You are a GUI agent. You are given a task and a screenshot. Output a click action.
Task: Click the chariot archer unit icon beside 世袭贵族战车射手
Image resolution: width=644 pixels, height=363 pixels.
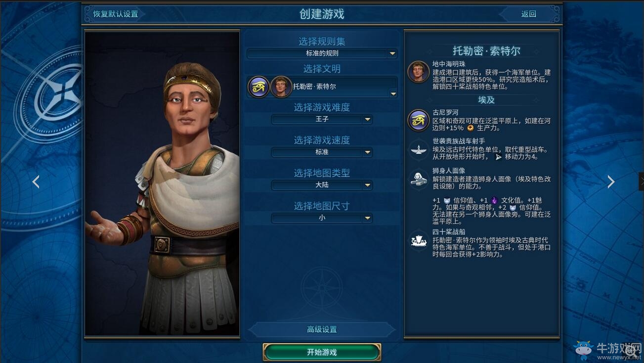[419, 149]
